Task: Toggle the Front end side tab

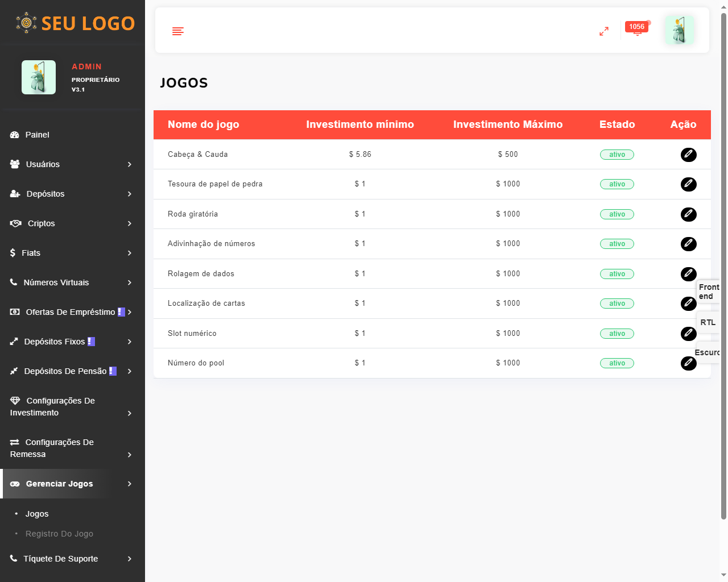Action: pos(708,292)
